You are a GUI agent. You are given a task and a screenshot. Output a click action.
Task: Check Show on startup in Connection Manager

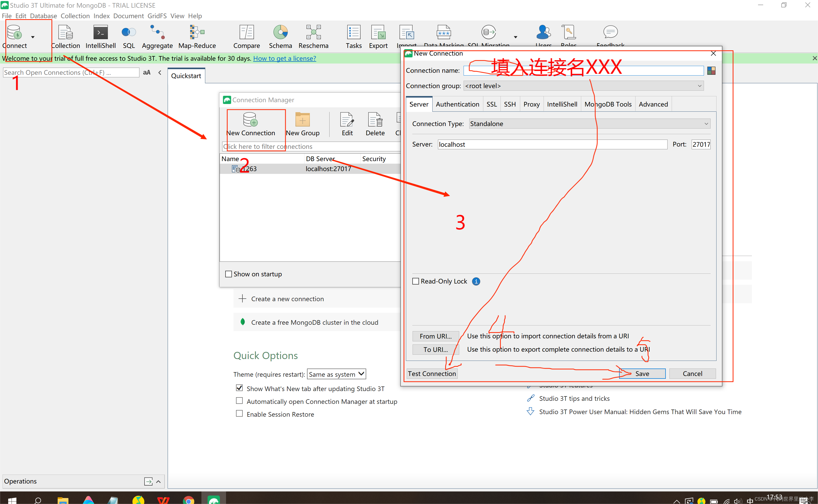pyautogui.click(x=228, y=274)
